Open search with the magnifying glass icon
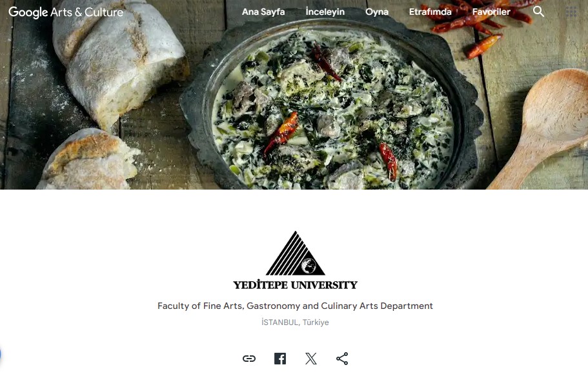Screen dimensions: 588x376 [538, 12]
